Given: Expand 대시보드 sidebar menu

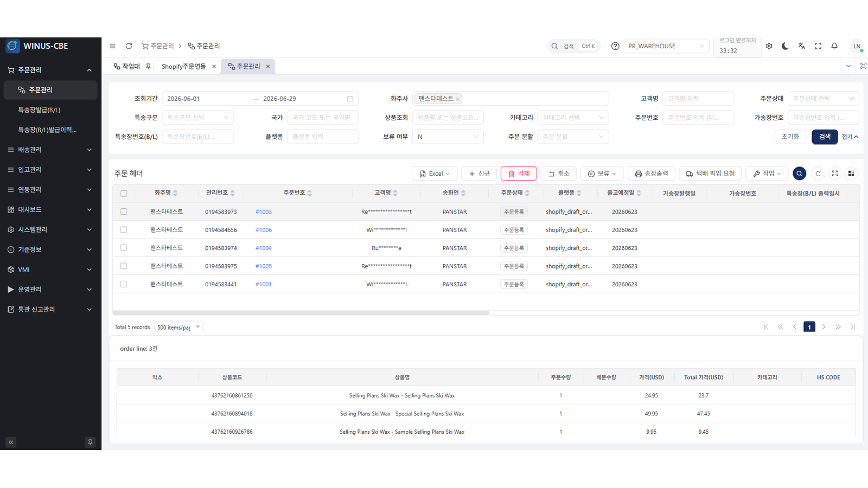Looking at the screenshot, I should pos(50,210).
